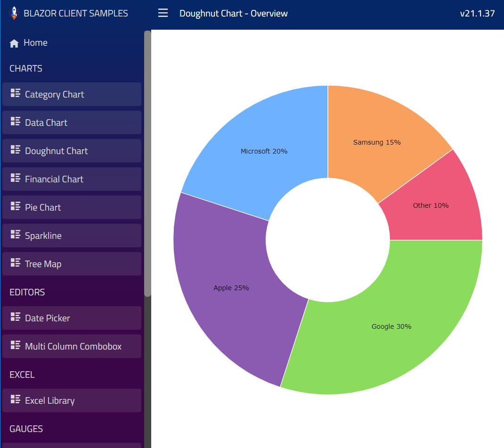Click the grid icon beside Date Picker
504x448 pixels.
[x=16, y=317]
